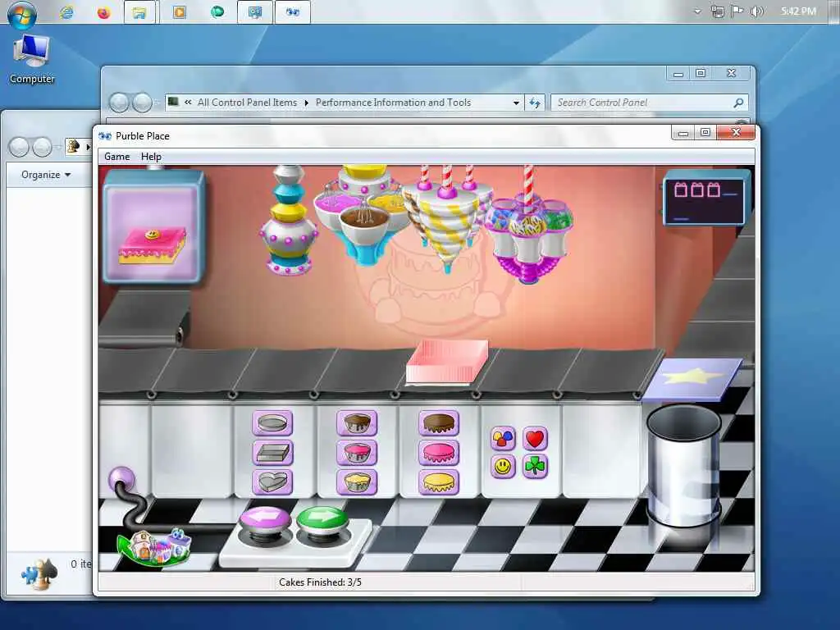Click the Cakes Finished 3/5 status text
This screenshot has width=840, height=630.
pyautogui.click(x=320, y=582)
